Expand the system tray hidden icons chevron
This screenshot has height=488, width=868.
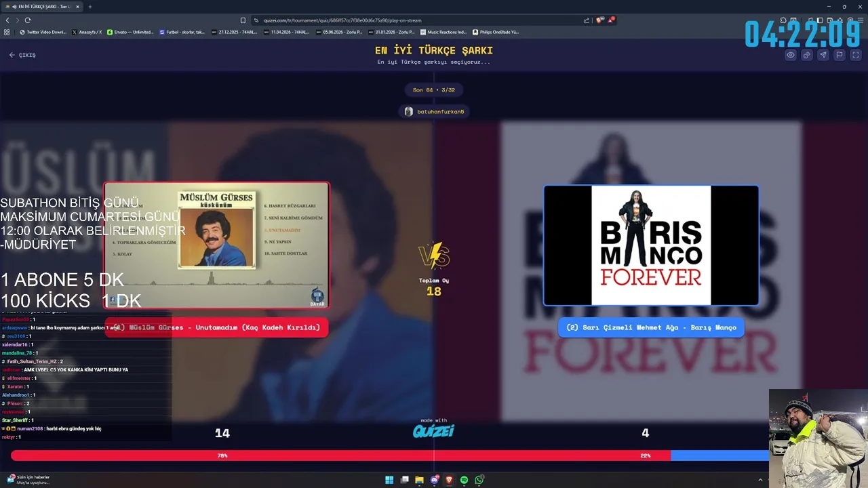tap(760, 480)
